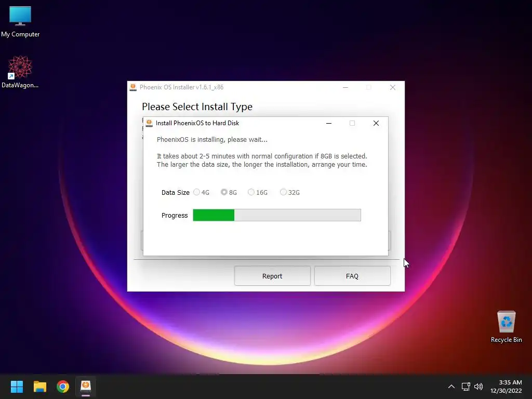
Task: Click the 'Data Size' label
Action: coord(176,192)
